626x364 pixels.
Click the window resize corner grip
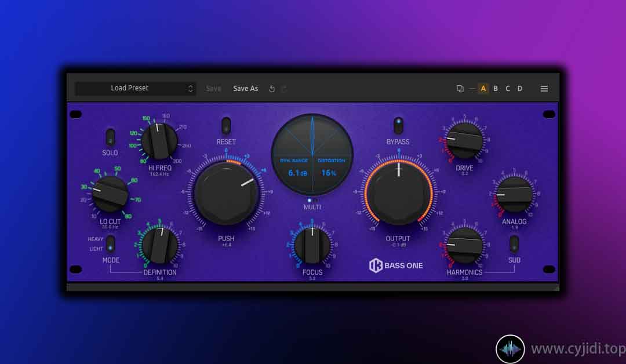(556, 287)
